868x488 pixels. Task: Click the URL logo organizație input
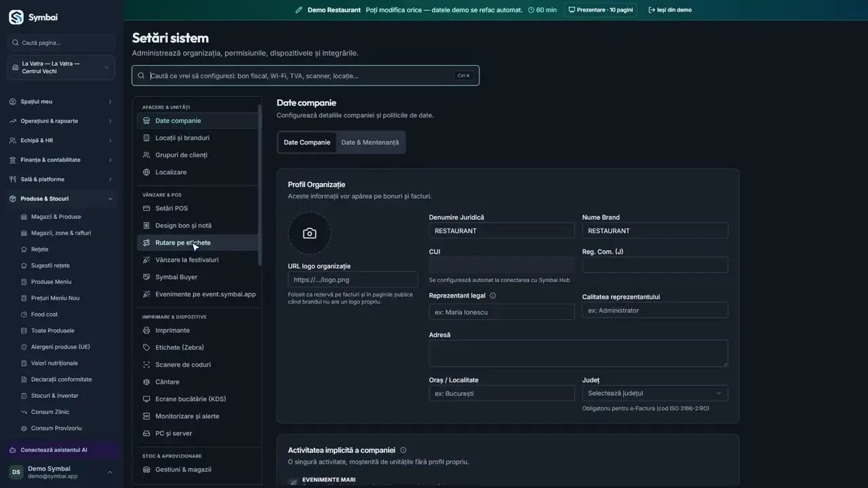(353, 279)
